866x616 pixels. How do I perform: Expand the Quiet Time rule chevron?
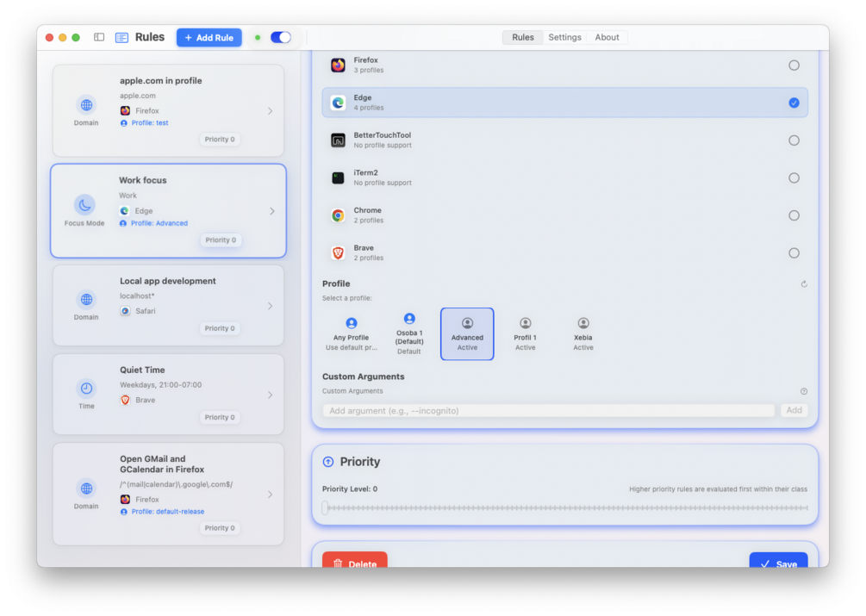tap(270, 395)
